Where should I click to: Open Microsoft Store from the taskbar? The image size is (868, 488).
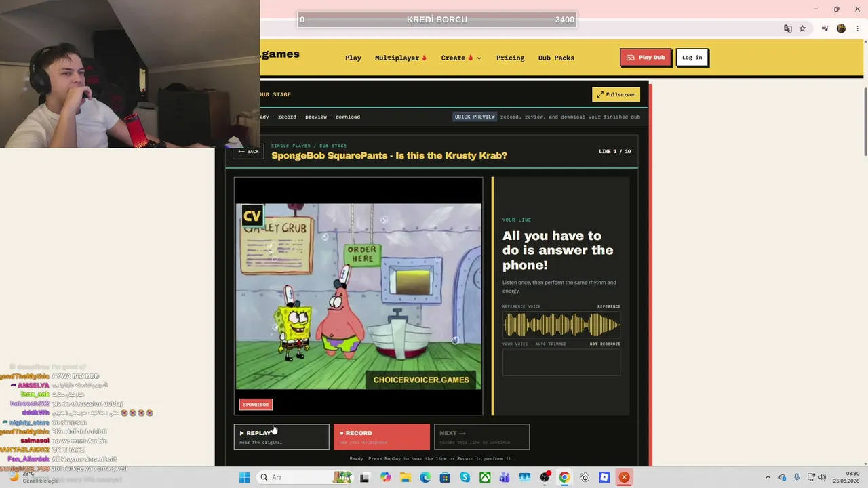(x=445, y=477)
